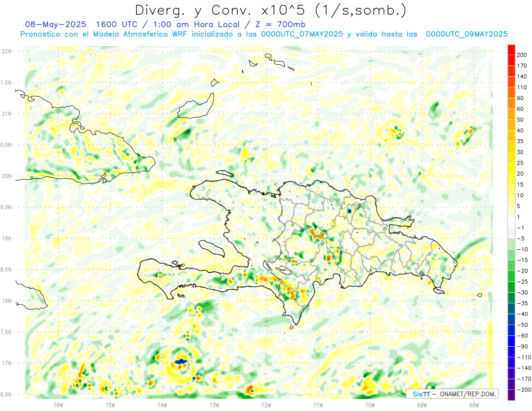Click the "0000UTC_09MAY2025" valid-until time
The height and width of the screenshot is (411, 532).
467,34
